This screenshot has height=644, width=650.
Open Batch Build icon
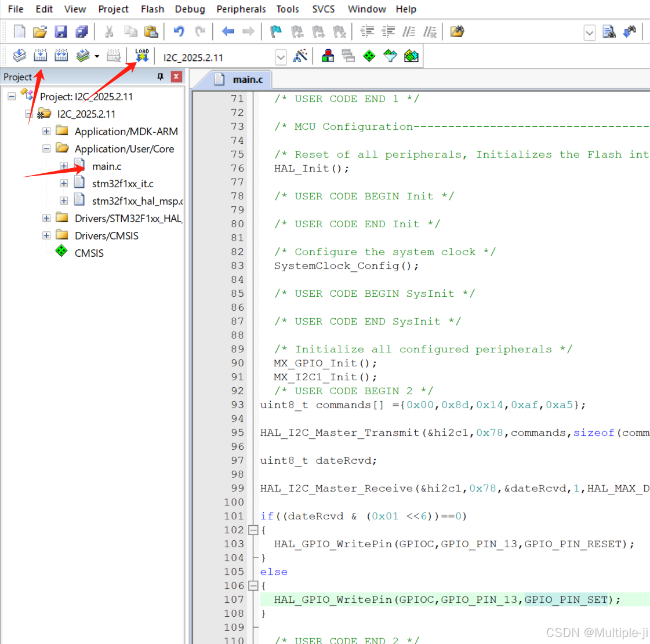click(83, 56)
